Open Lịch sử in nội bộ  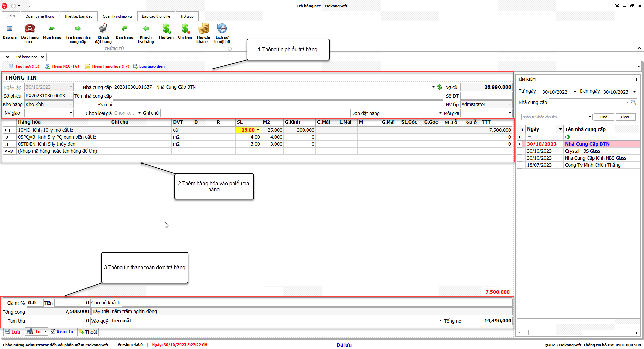click(222, 34)
